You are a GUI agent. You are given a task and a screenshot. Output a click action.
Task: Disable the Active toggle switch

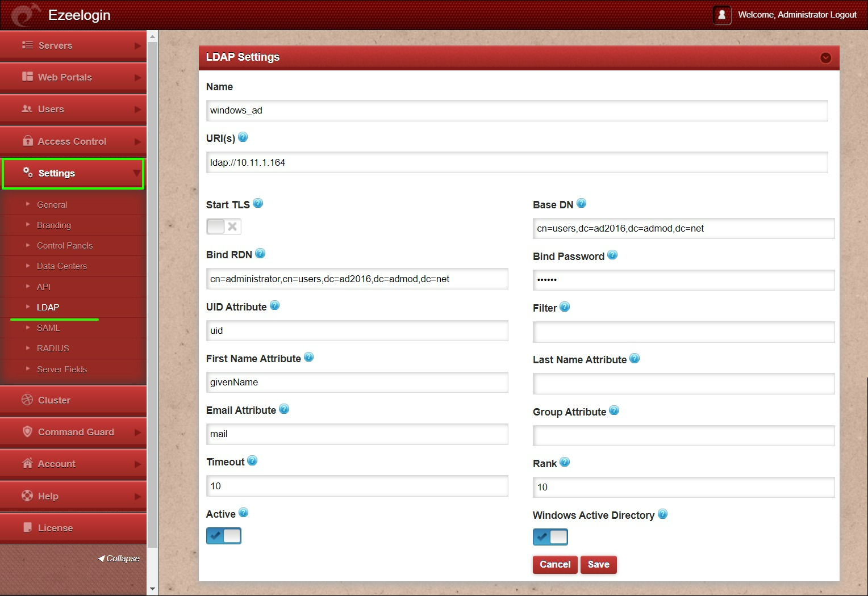(x=223, y=535)
